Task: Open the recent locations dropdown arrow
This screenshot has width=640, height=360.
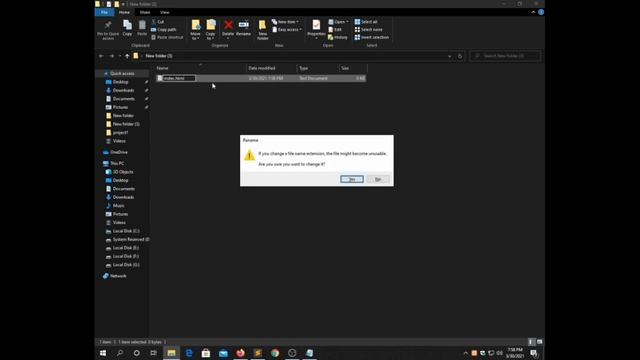Action: tap(120, 56)
